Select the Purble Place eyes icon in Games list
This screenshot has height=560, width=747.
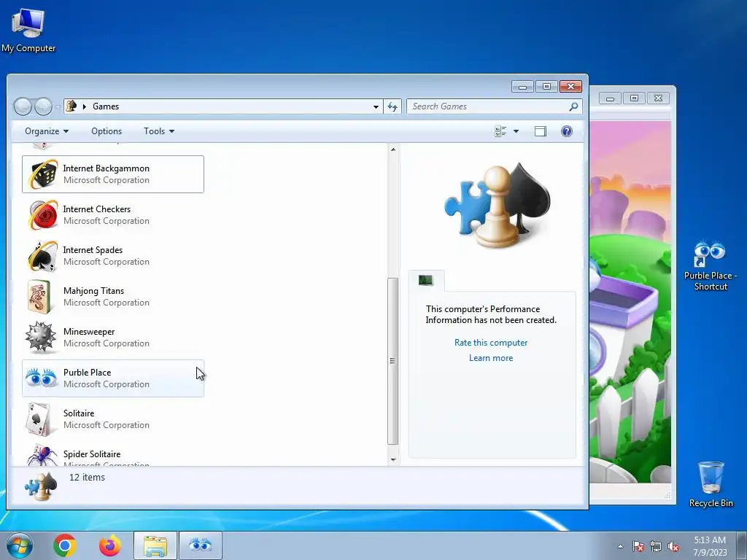tap(41, 378)
